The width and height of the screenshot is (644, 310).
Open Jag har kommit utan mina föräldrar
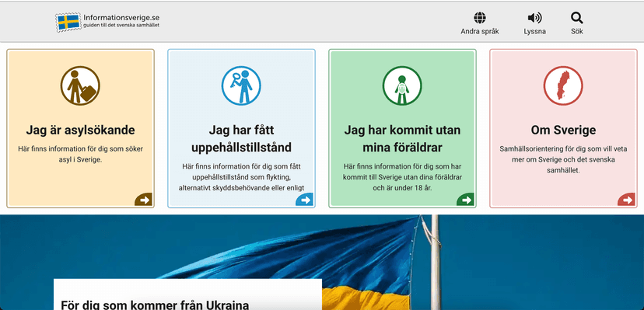pos(402,138)
